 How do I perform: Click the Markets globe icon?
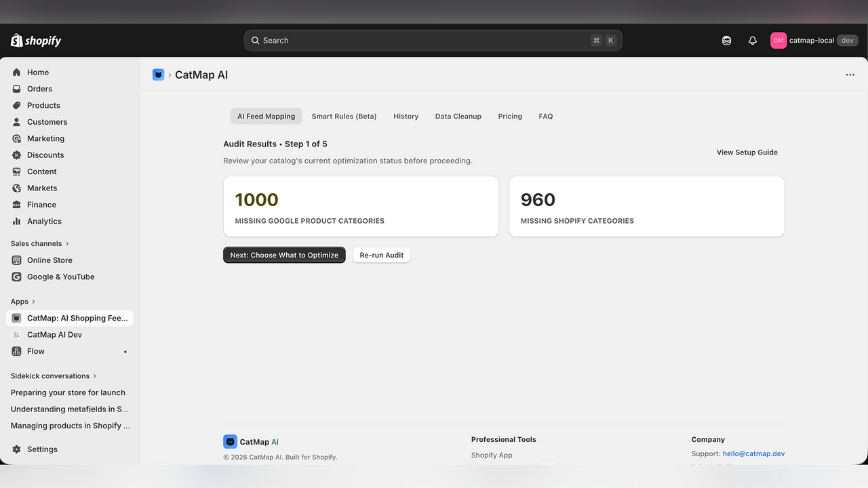point(17,188)
